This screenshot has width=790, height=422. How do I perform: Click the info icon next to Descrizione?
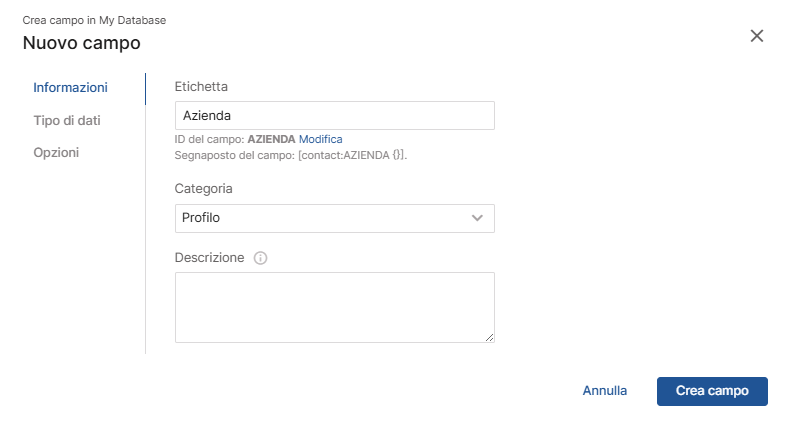click(261, 258)
